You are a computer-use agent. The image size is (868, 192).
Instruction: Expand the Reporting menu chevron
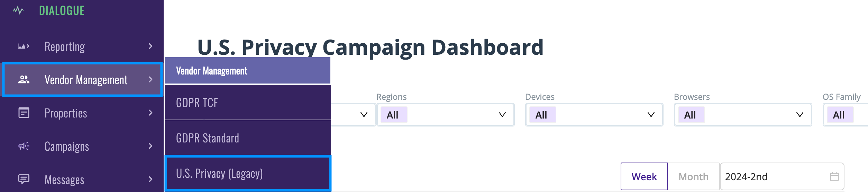click(x=150, y=46)
